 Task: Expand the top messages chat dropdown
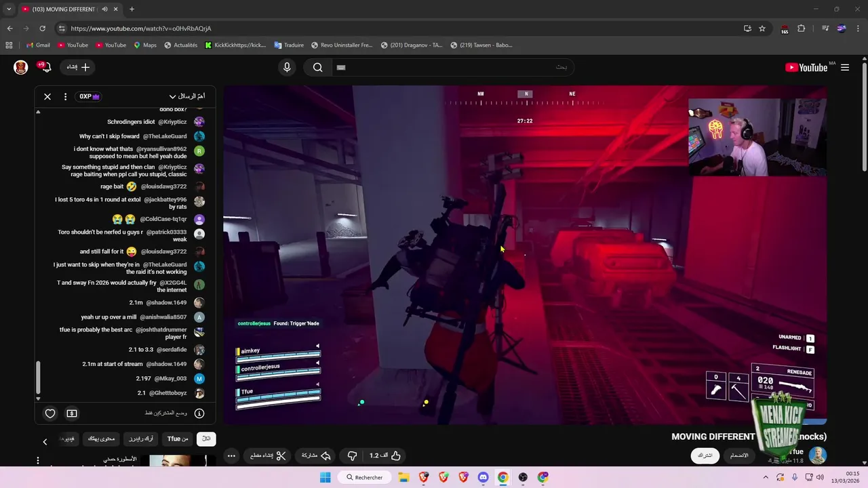click(187, 96)
